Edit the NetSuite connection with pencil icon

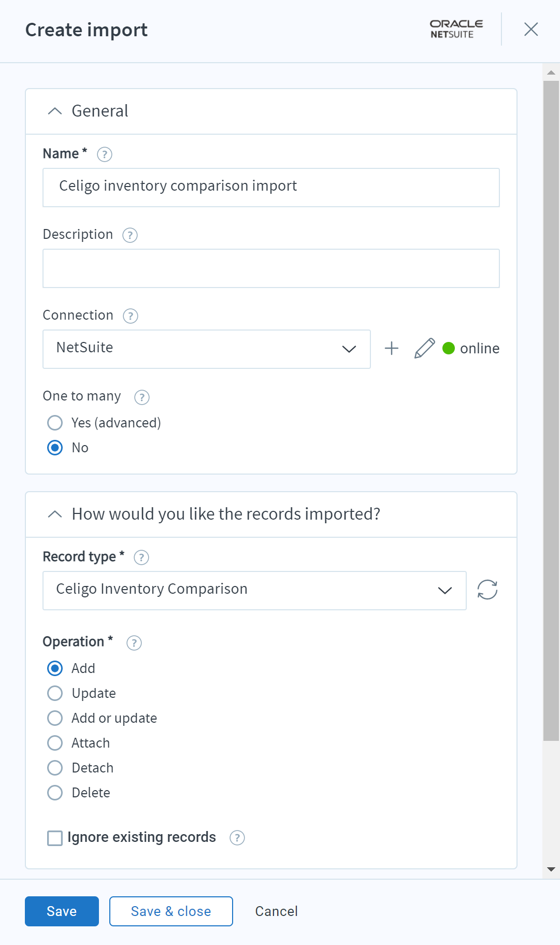pos(424,348)
